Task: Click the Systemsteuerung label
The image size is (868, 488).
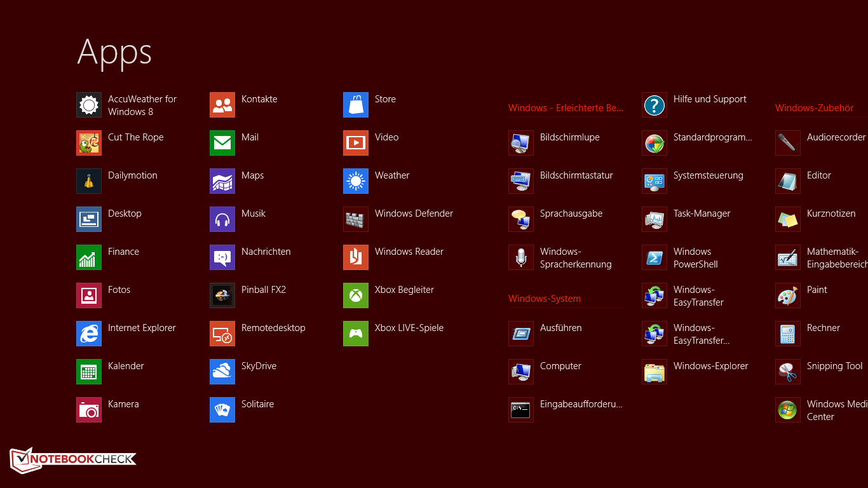Action: (708, 175)
